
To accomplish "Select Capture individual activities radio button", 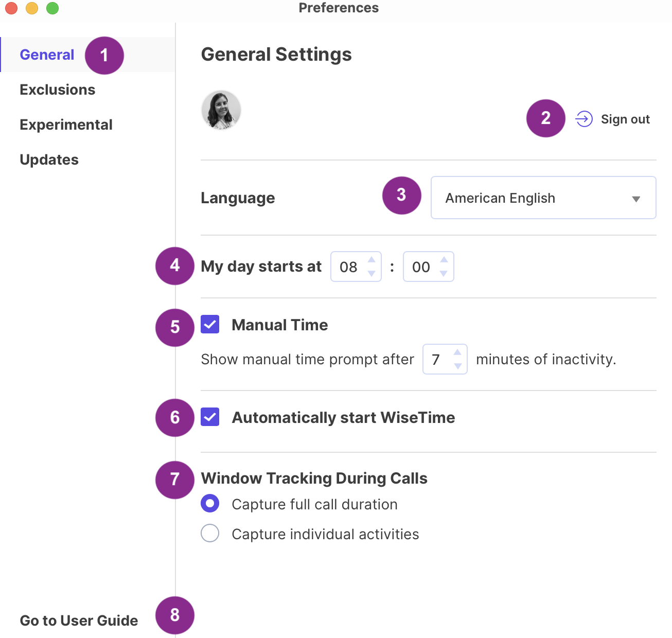I will click(x=210, y=534).
